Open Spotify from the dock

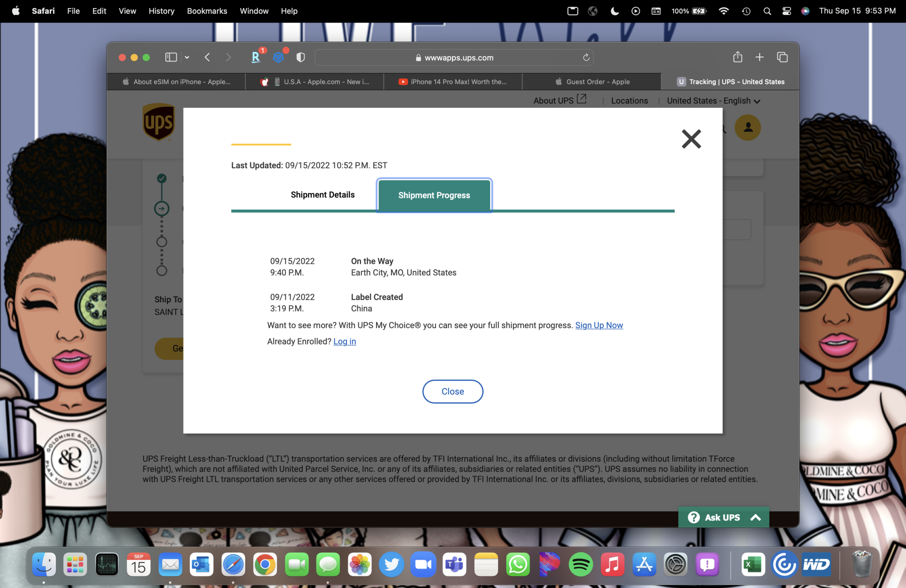(580, 564)
